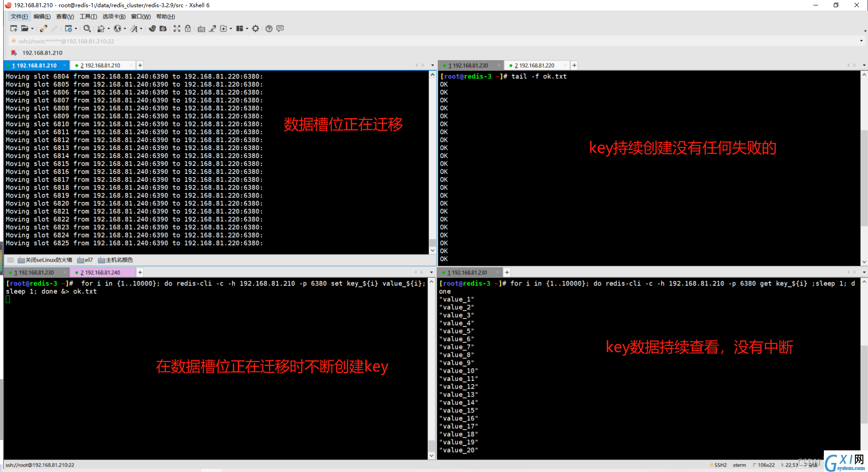Toggle full screen icon

click(x=177, y=28)
